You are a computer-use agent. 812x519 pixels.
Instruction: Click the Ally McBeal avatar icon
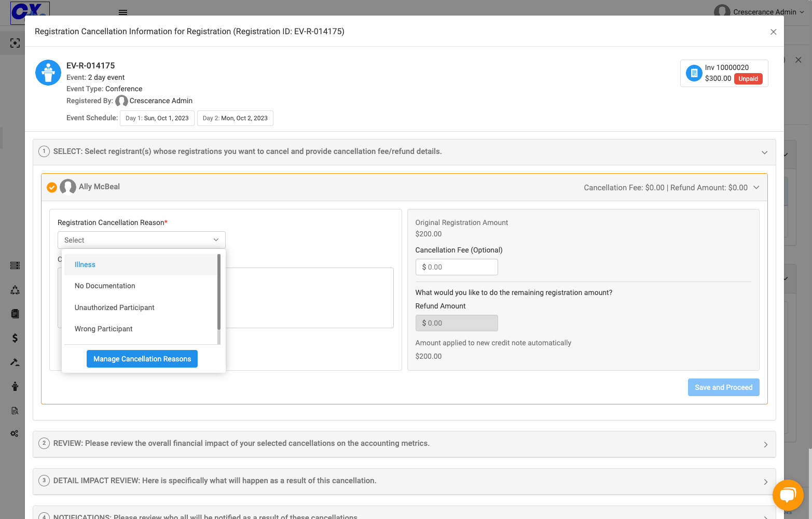tap(68, 187)
